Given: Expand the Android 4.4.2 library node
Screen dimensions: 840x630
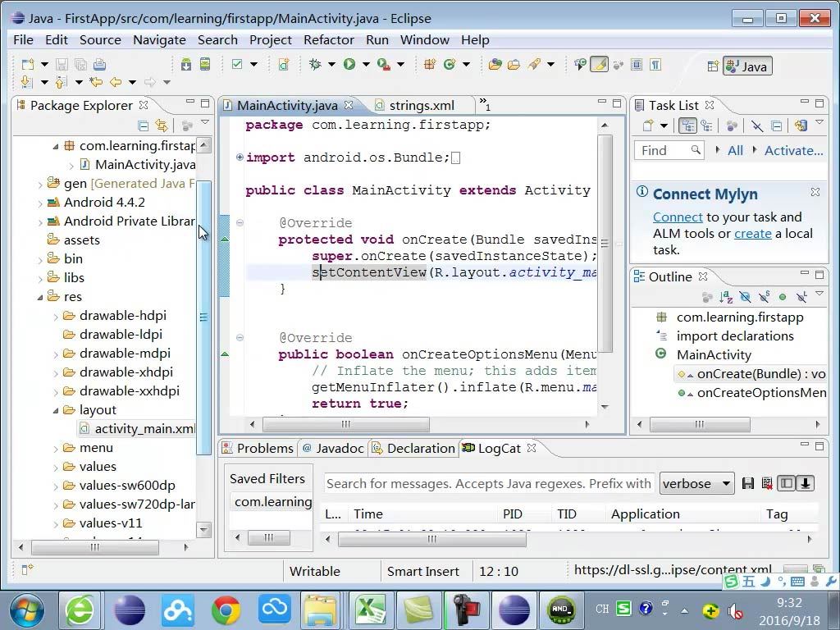Looking at the screenshot, I should point(40,203).
